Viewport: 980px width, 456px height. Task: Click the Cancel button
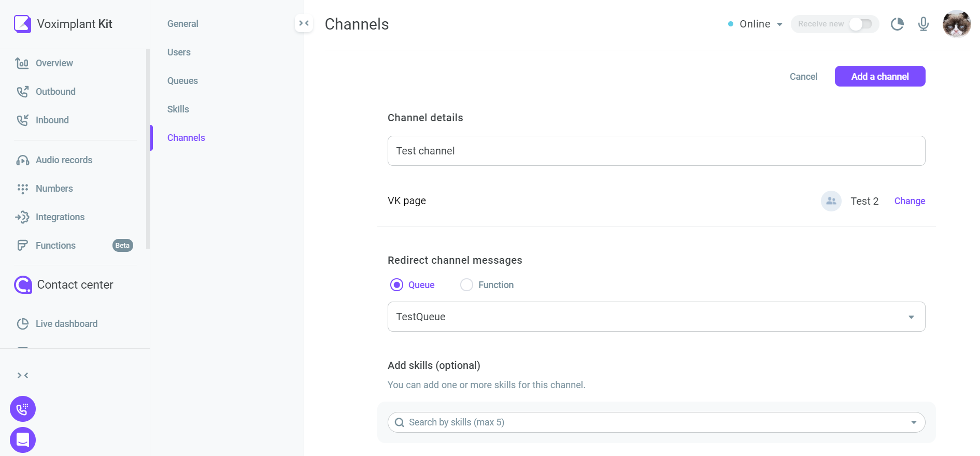pos(803,77)
